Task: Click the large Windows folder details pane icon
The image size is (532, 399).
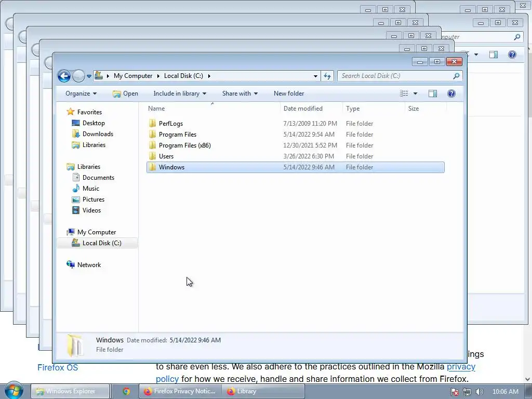Action: [x=74, y=345]
